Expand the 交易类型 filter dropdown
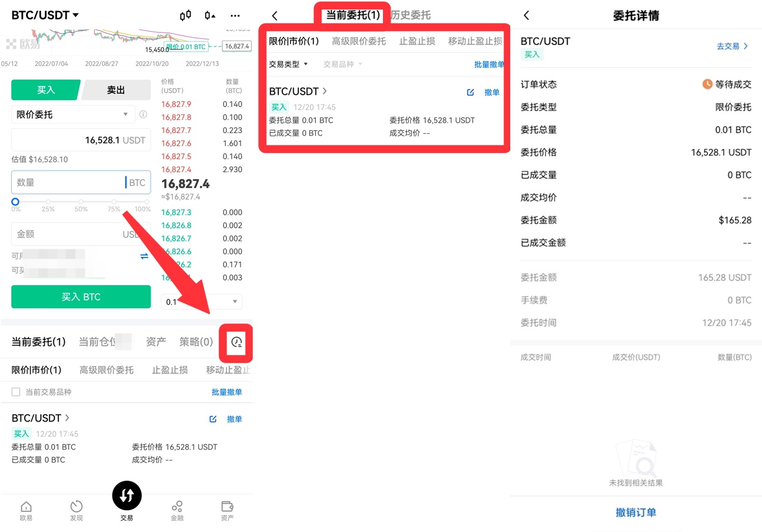This screenshot has height=532, width=762. (x=288, y=64)
